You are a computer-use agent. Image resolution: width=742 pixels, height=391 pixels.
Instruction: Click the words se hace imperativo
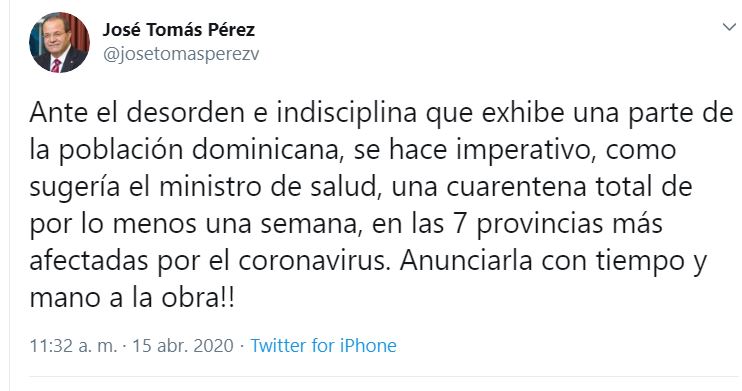tap(475, 151)
